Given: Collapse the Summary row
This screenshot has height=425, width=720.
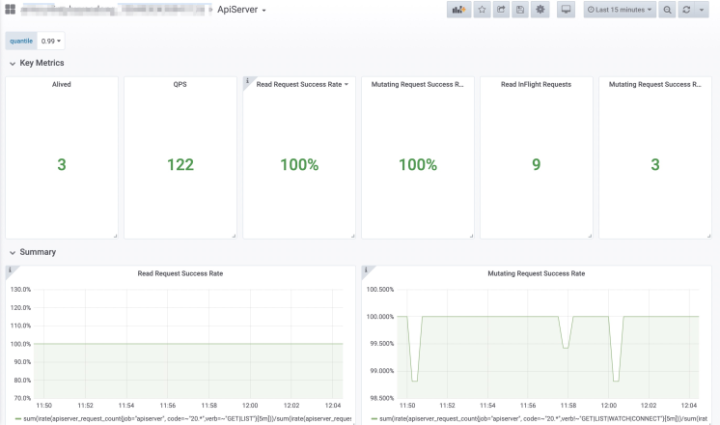Looking at the screenshot, I should tap(33, 252).
